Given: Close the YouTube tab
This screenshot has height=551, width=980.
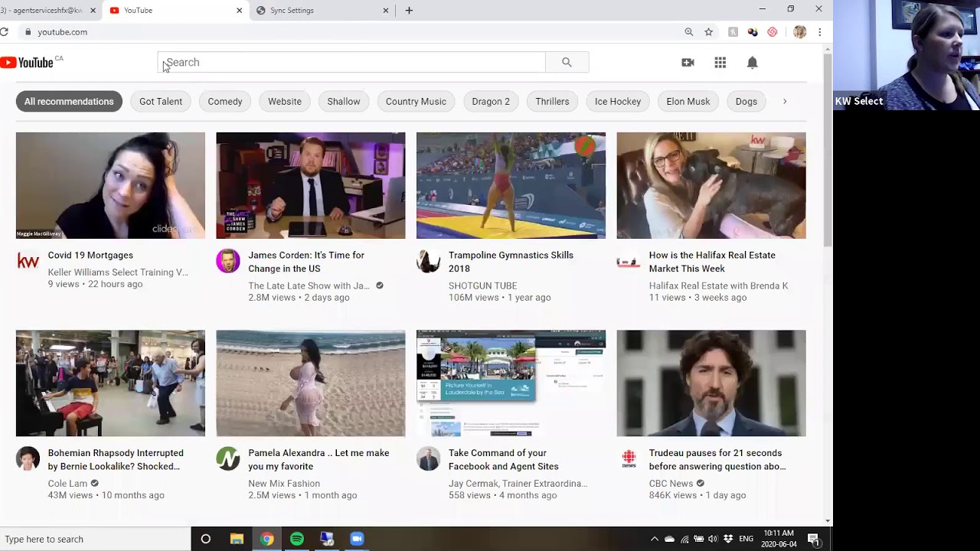Looking at the screenshot, I should (239, 11).
